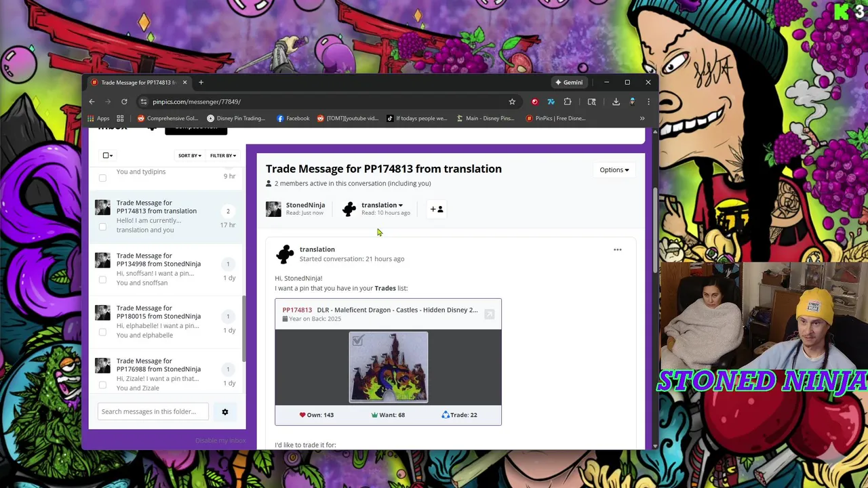
Task: Click the StonedNinja avatar in participants row
Action: pos(273,209)
